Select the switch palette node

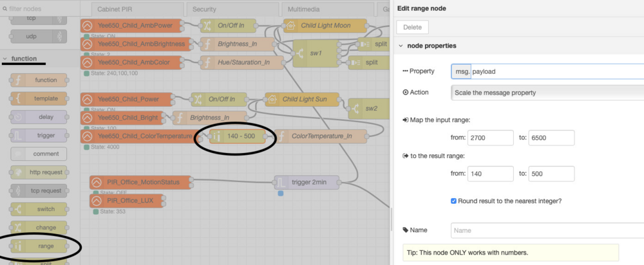(39, 209)
